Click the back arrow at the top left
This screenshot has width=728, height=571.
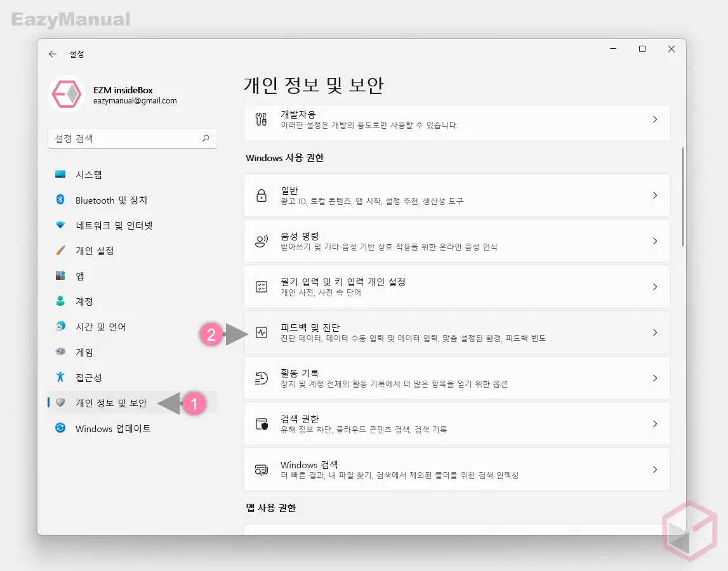pyautogui.click(x=53, y=54)
